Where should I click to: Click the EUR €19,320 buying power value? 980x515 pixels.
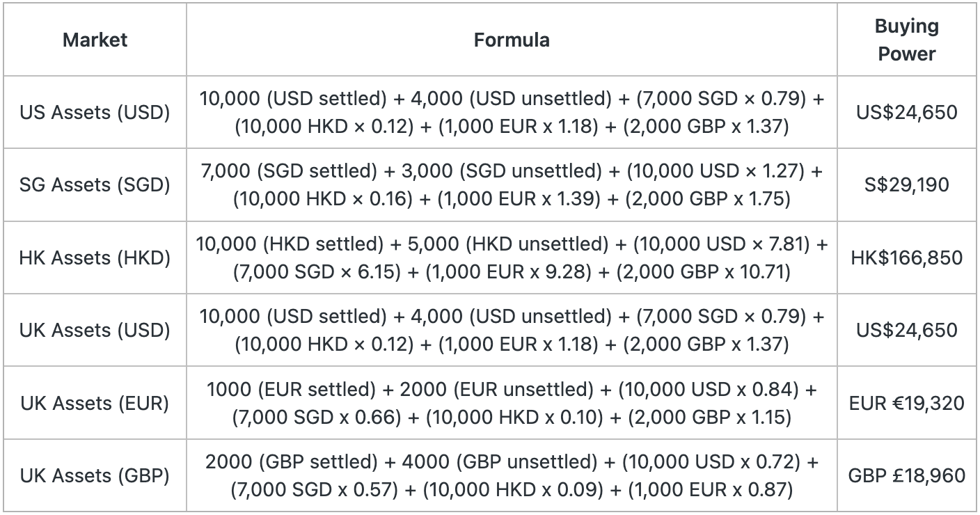[906, 403]
